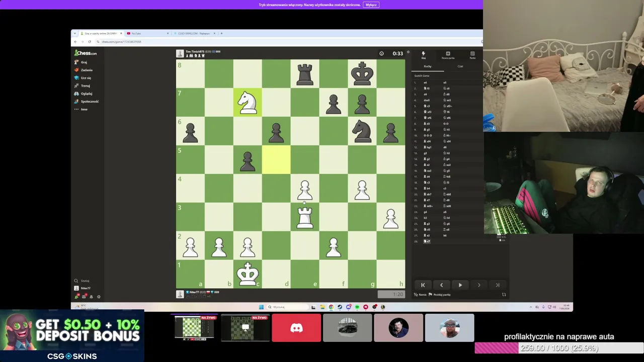
Task: Expand the Inne more options item
Action: 80,109
